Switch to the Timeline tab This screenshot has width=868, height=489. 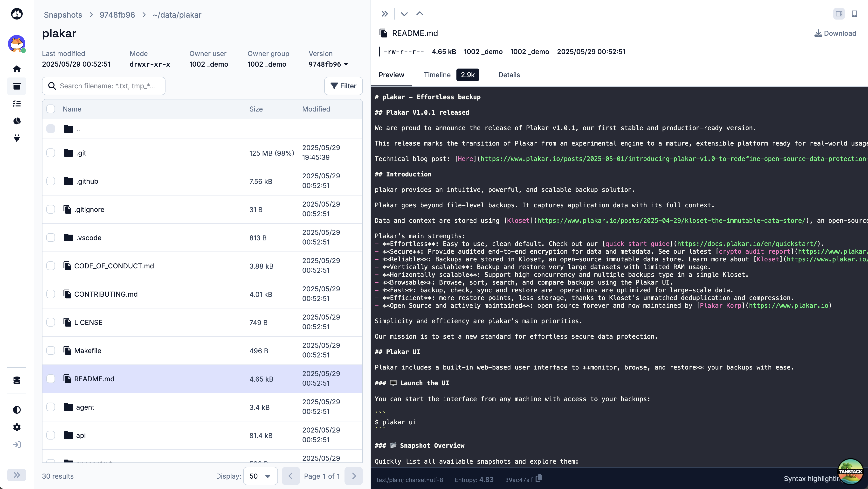(x=437, y=75)
